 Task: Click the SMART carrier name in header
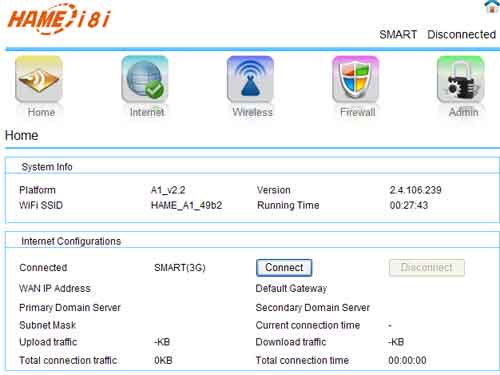click(398, 34)
